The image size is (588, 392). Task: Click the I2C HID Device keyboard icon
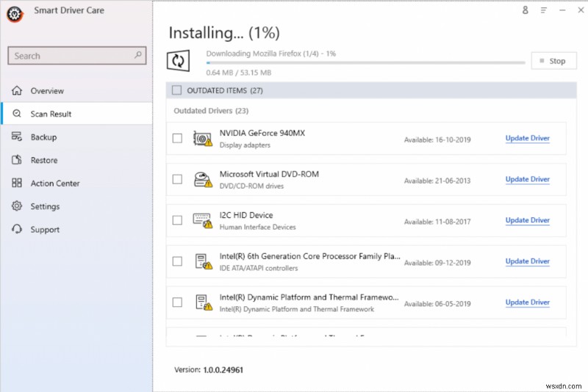(x=203, y=220)
